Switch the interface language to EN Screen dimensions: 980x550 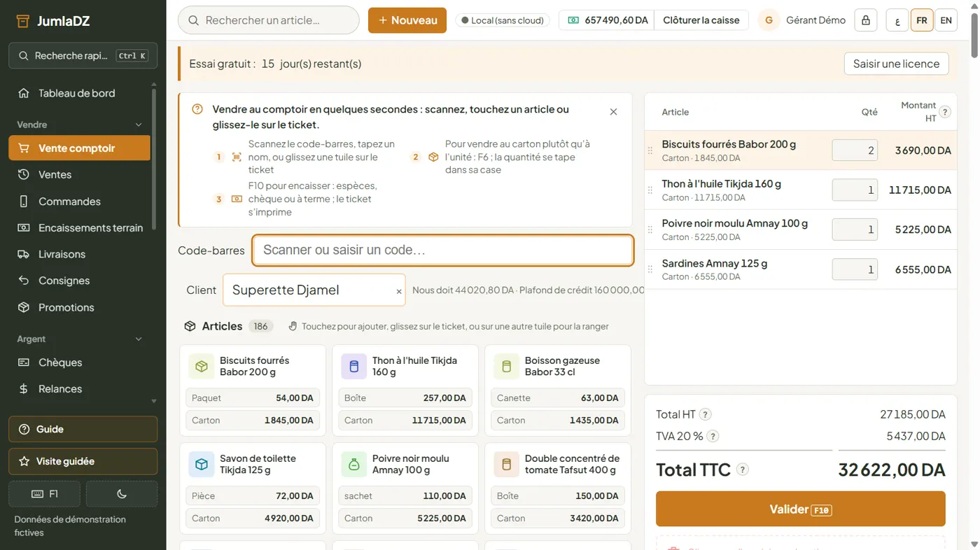tap(946, 20)
